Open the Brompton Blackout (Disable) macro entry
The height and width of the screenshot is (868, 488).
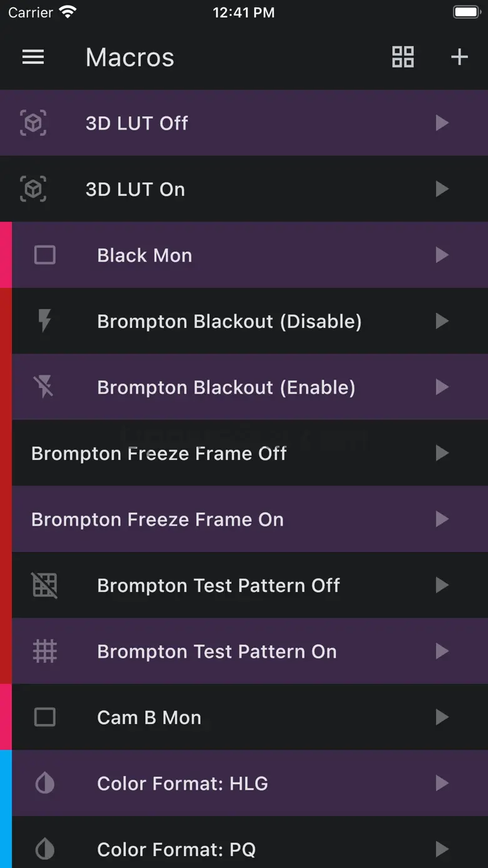click(250, 321)
